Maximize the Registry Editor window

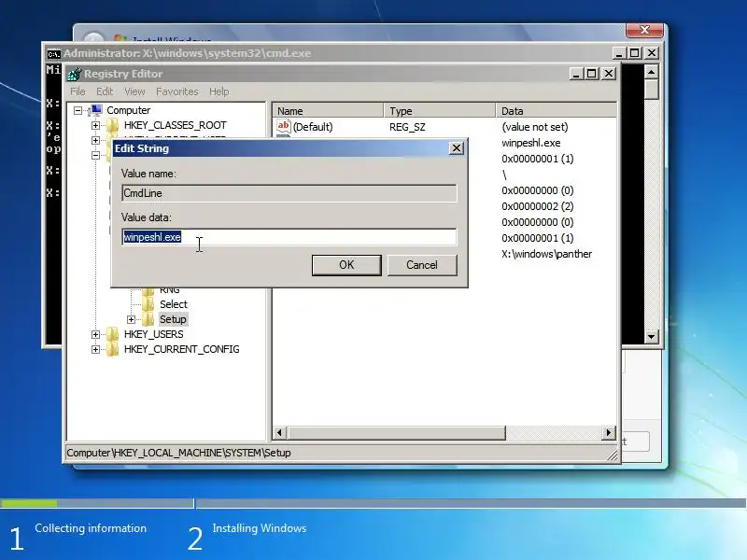(x=592, y=74)
